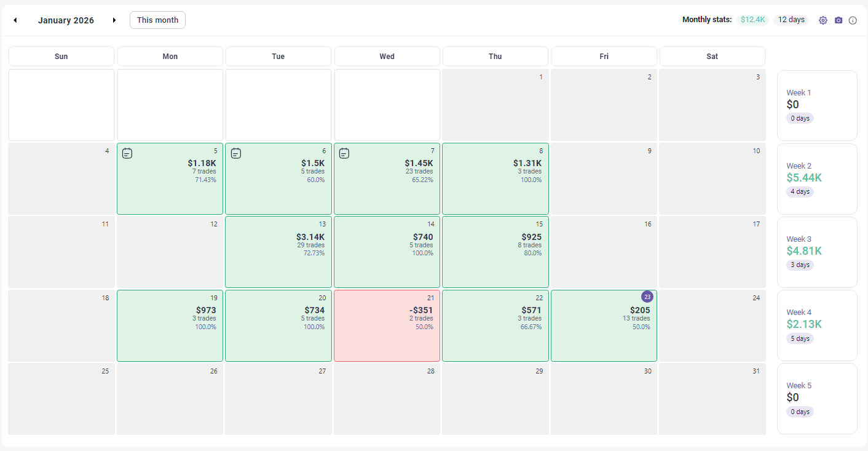Open the losing day January 21 cell
Screen dimensions: 868x451
[x=387, y=325]
